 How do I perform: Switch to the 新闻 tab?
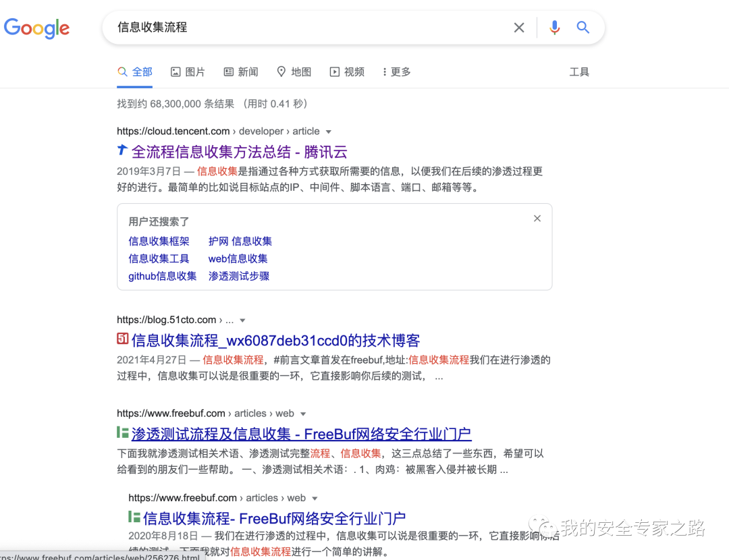241,72
